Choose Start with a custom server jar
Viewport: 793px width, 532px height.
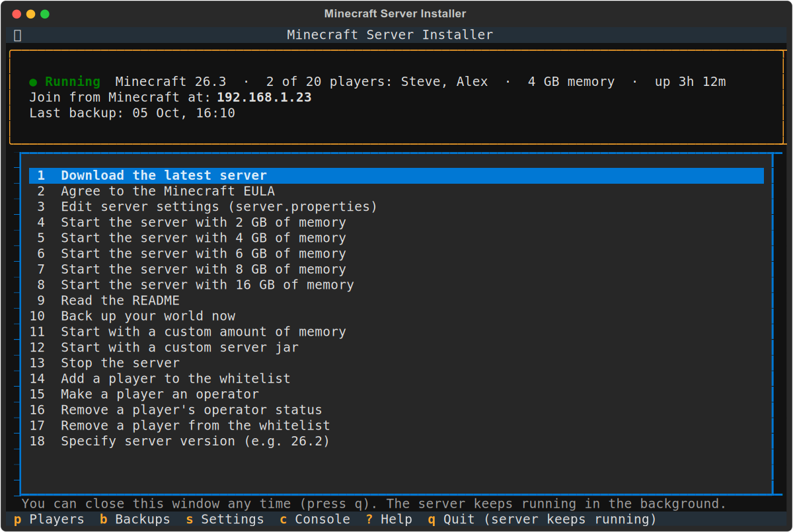pos(397,348)
